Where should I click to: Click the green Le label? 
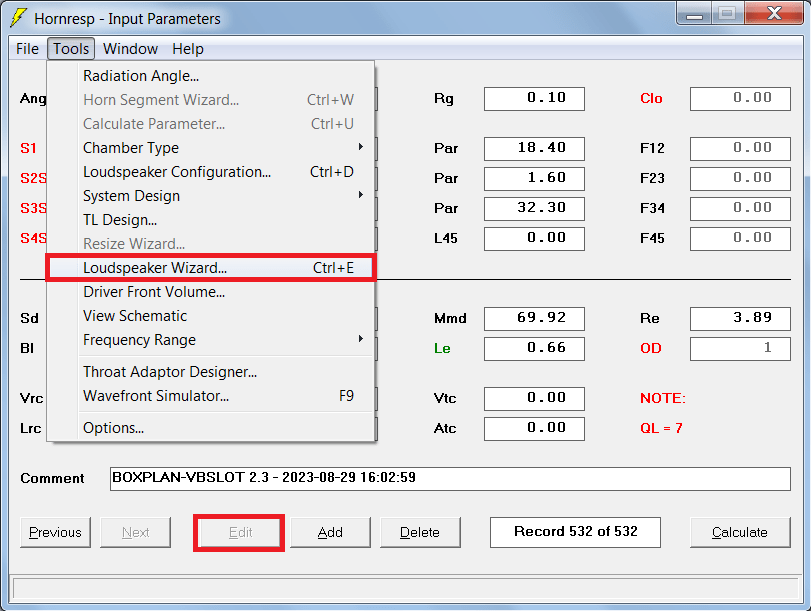point(442,349)
